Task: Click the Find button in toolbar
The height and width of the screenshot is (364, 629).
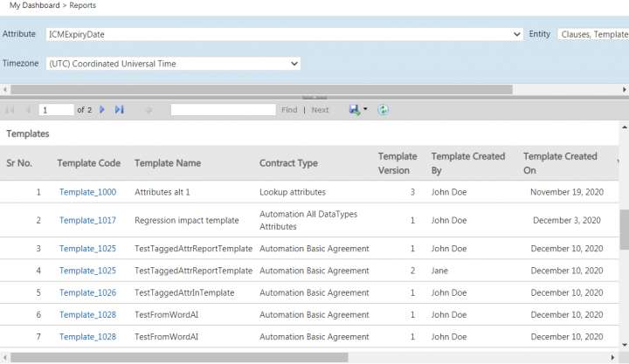Action: [x=289, y=110]
